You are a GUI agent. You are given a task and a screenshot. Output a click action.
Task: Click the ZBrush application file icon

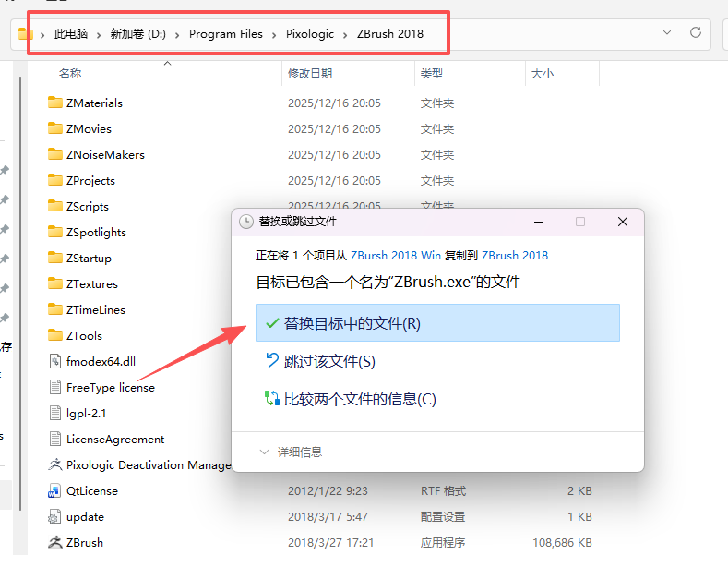[x=55, y=543]
